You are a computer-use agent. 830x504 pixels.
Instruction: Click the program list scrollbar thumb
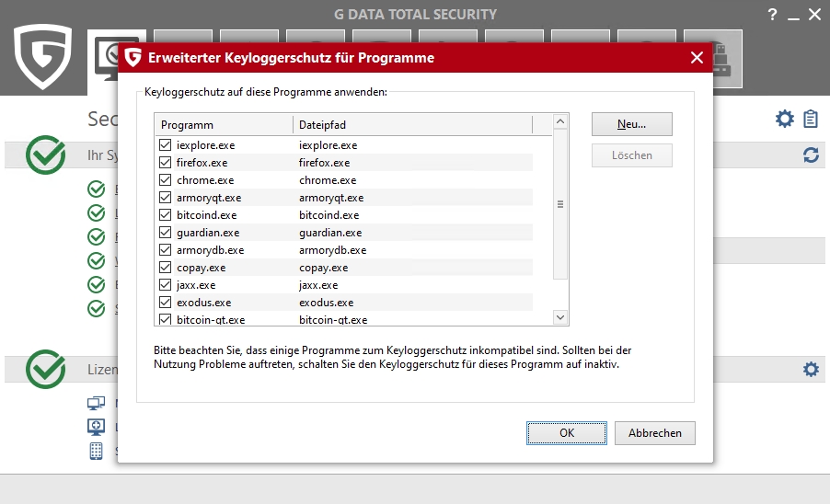coord(560,204)
